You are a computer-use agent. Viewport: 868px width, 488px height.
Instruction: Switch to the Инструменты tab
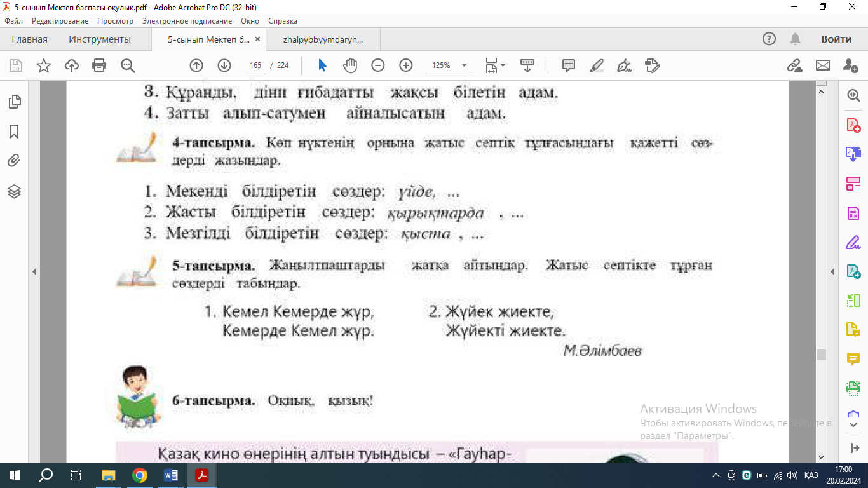[100, 39]
